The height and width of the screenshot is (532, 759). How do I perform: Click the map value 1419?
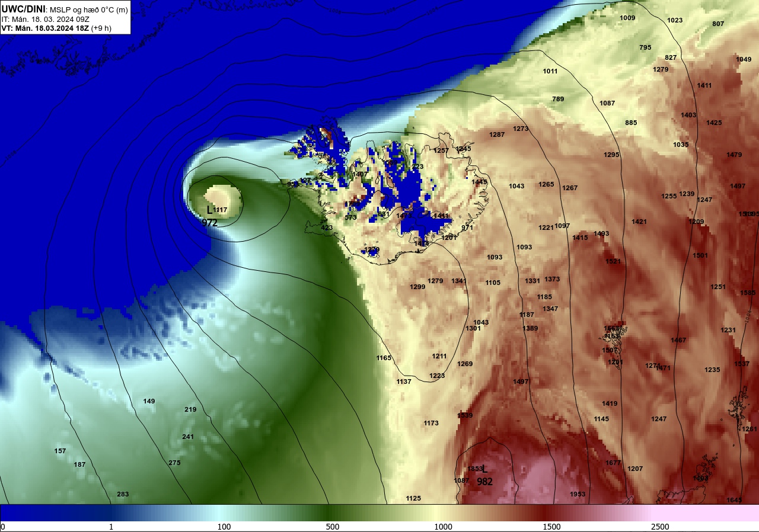point(610,403)
